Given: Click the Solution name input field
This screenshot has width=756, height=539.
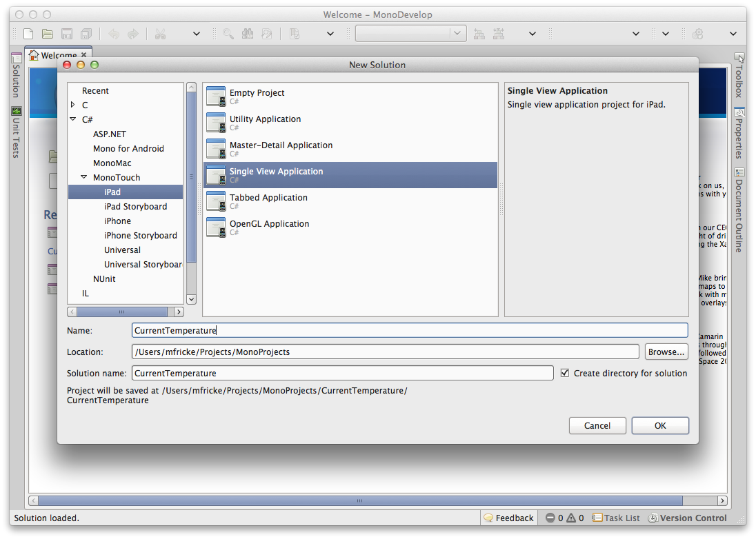Looking at the screenshot, I should [x=342, y=373].
